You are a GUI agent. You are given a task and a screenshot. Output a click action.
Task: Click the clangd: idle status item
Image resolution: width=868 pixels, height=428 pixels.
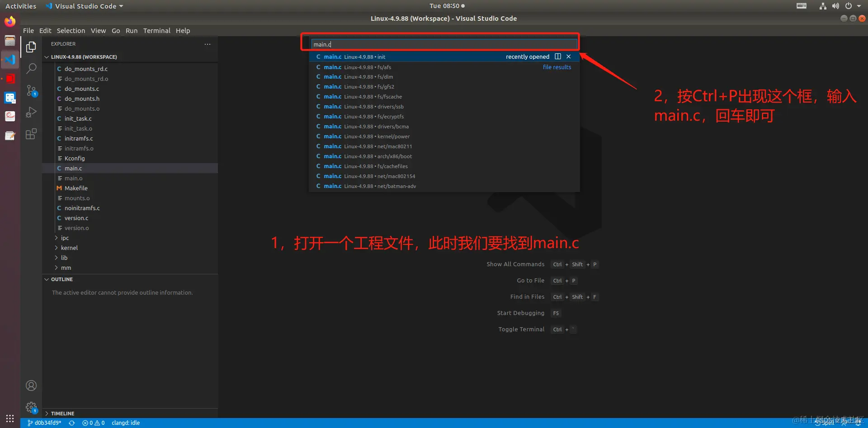126,423
